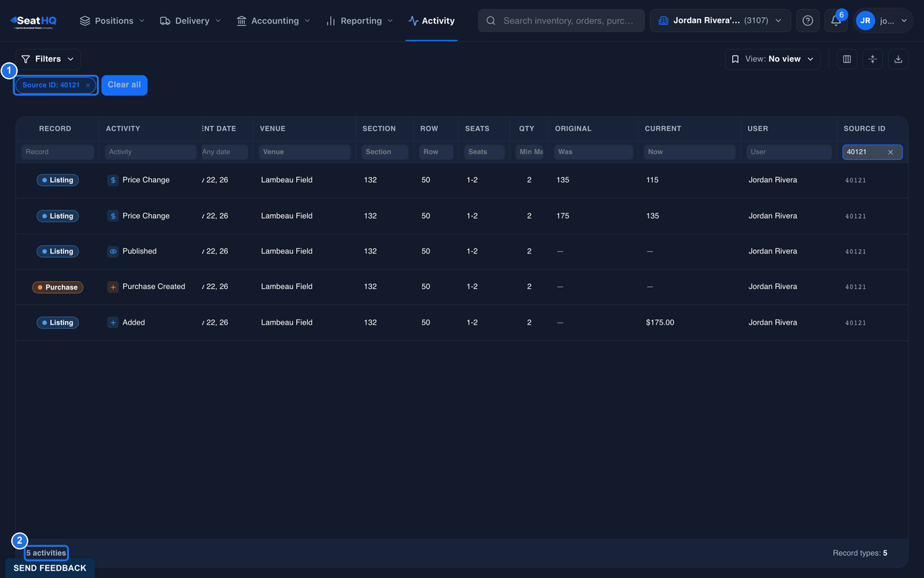Click the Section filter field
Screen dimensions: 924x578
click(x=385, y=152)
